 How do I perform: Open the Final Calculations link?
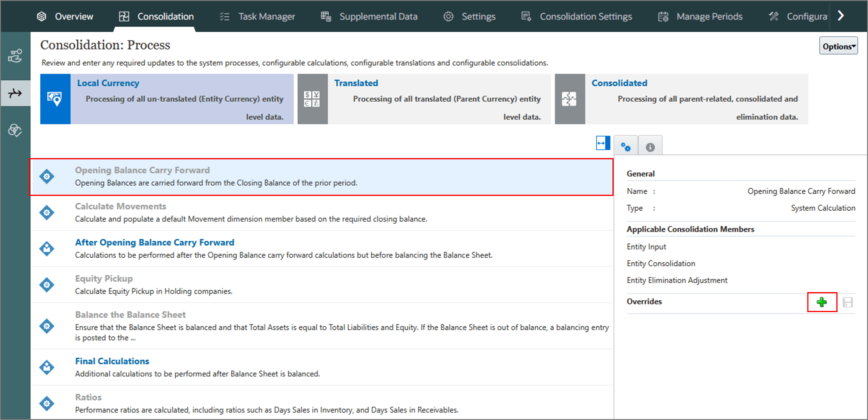click(x=112, y=361)
